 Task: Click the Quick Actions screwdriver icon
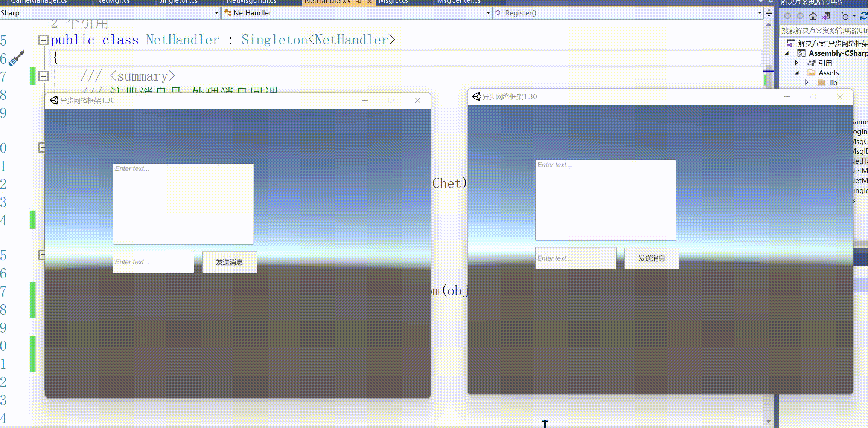(x=16, y=59)
